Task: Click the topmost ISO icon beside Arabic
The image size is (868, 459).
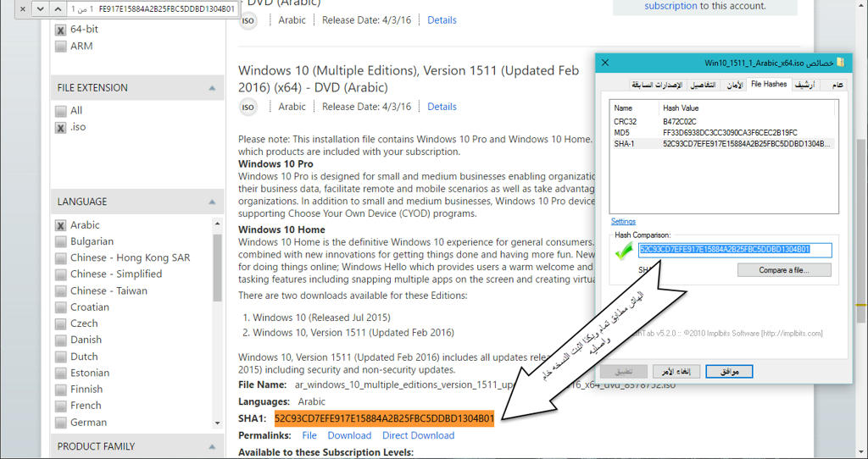Action: point(248,20)
